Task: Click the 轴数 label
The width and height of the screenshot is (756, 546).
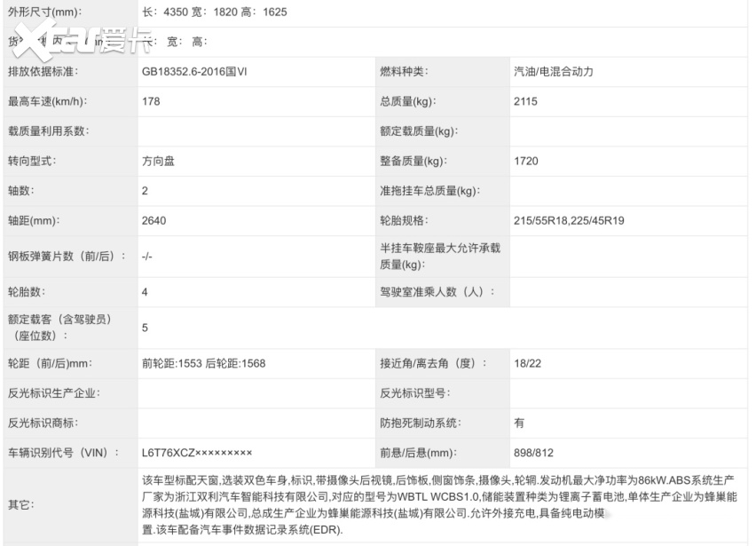Action: click(21, 191)
